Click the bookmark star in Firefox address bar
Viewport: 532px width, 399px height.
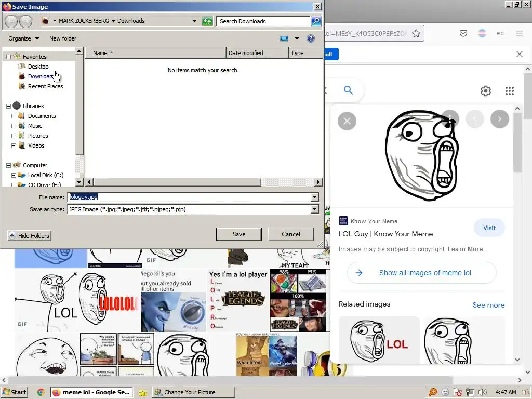(416, 33)
